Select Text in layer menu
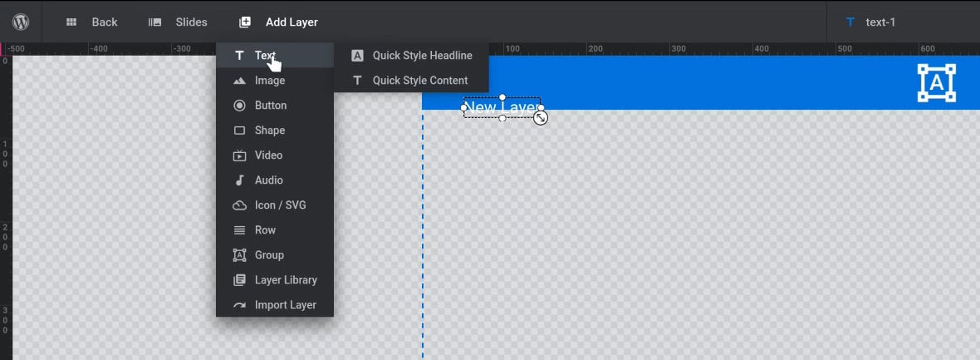The height and width of the screenshot is (360, 980). (264, 56)
